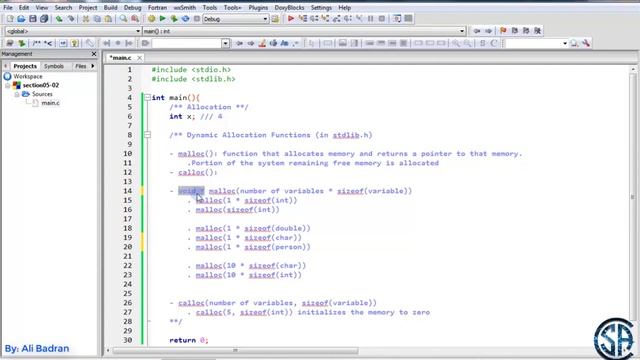
Task: Open the search text combo box dropdown arrow
Action: coord(225,43)
